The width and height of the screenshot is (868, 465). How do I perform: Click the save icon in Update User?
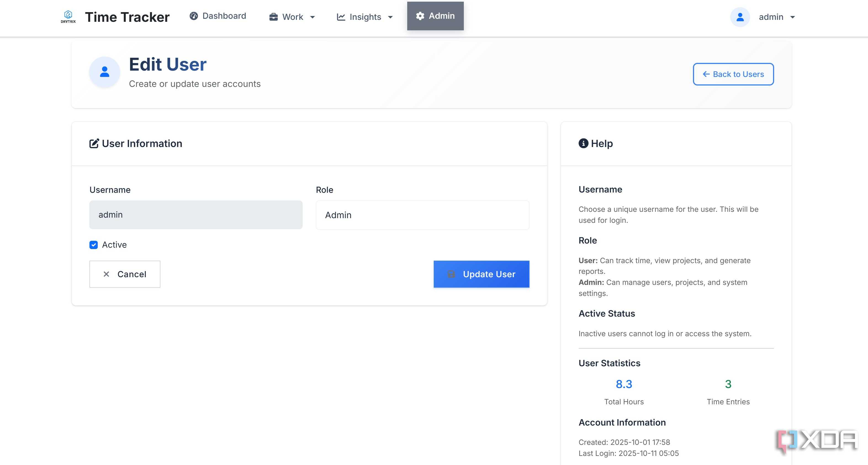click(451, 274)
